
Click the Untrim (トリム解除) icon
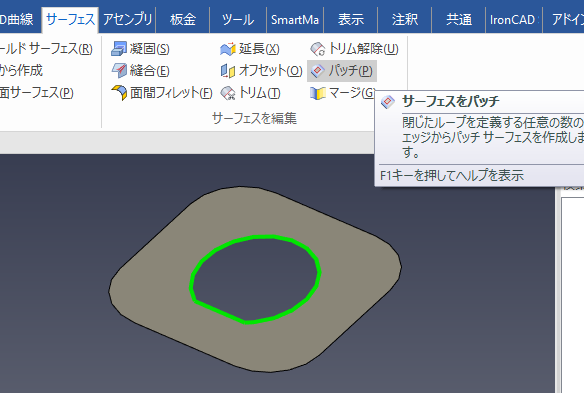(x=318, y=49)
